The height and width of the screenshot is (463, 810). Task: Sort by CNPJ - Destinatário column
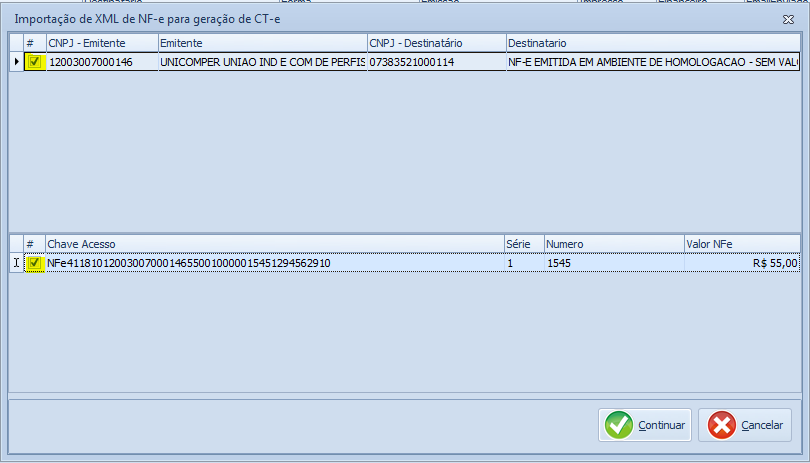coord(435,43)
